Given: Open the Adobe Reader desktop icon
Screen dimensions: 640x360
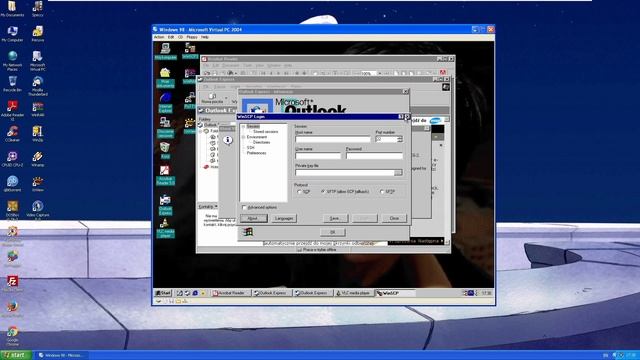Looking at the screenshot, I should click(12, 111).
